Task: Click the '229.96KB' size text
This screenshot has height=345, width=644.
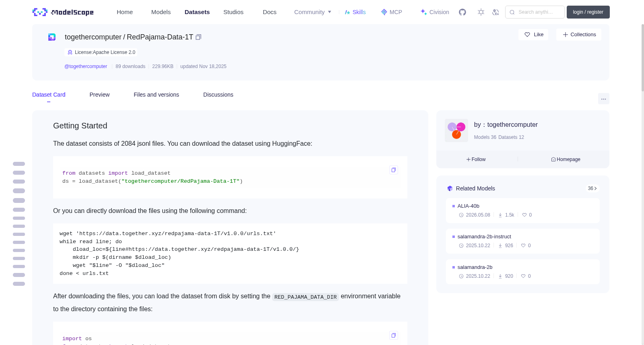Action: point(163,66)
